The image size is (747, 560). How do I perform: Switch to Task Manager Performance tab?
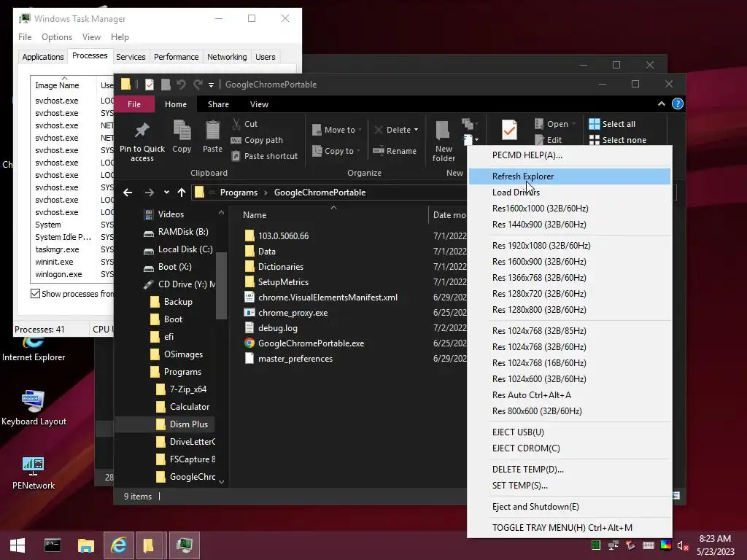click(176, 57)
